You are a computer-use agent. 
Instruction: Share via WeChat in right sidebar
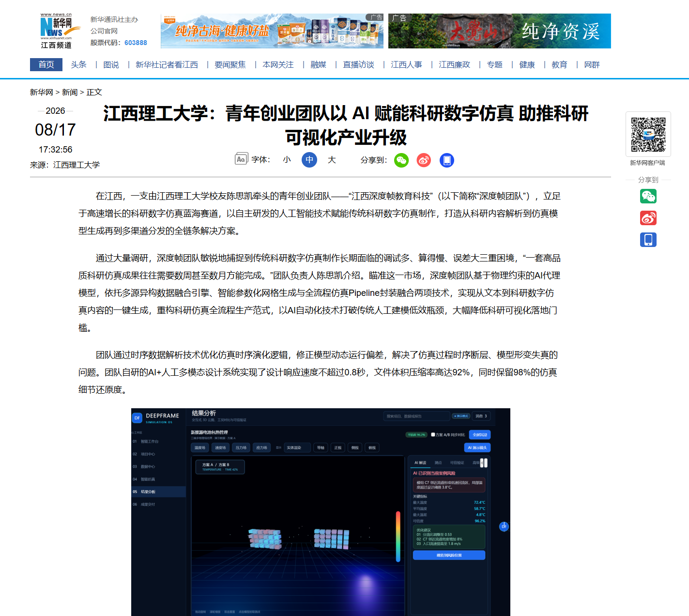point(648,196)
